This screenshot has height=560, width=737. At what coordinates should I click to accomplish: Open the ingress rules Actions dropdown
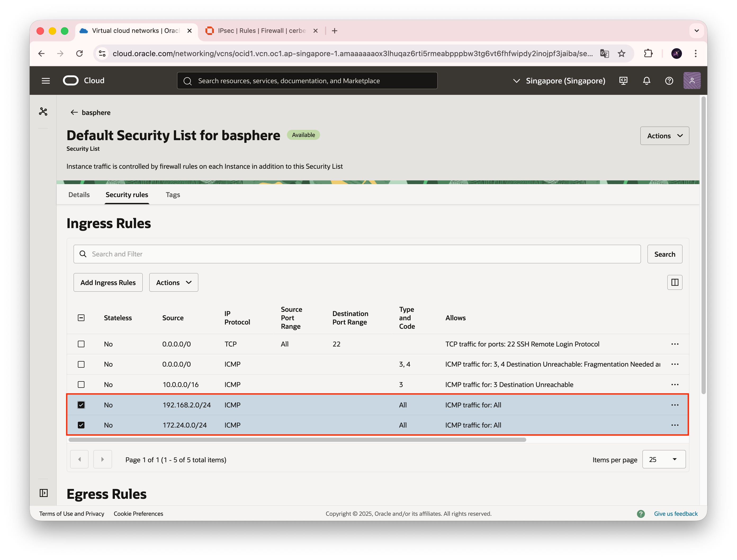[x=174, y=282]
